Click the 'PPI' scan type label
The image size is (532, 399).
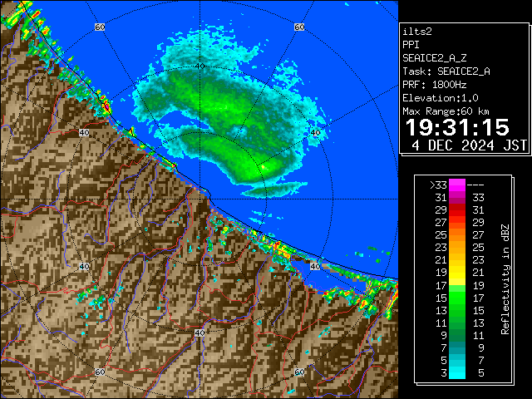coord(411,45)
